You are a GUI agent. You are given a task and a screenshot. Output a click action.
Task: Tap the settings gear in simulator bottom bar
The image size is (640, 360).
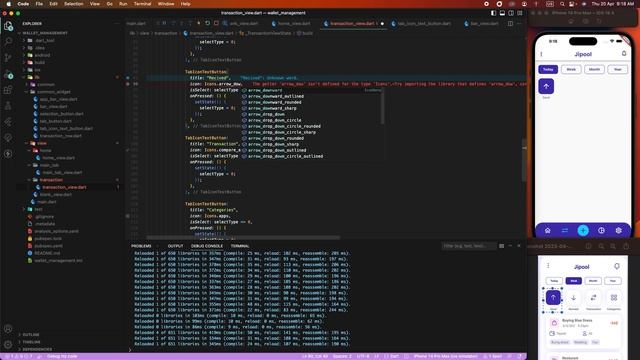[618, 231]
